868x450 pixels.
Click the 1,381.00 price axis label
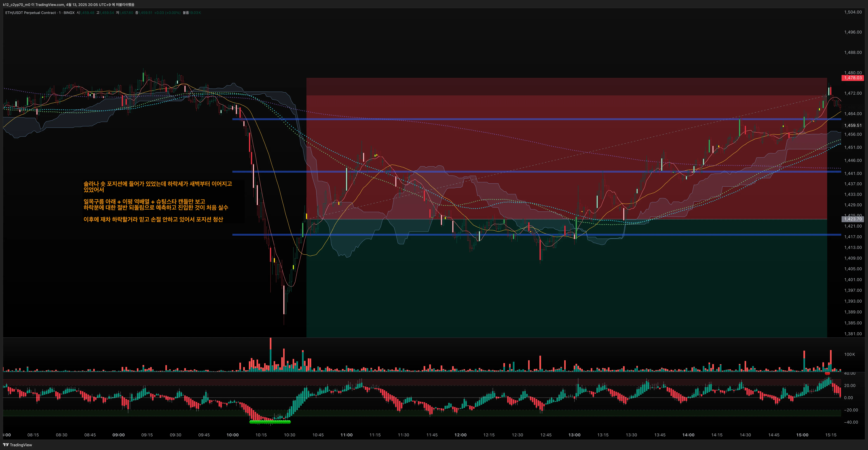(x=853, y=334)
